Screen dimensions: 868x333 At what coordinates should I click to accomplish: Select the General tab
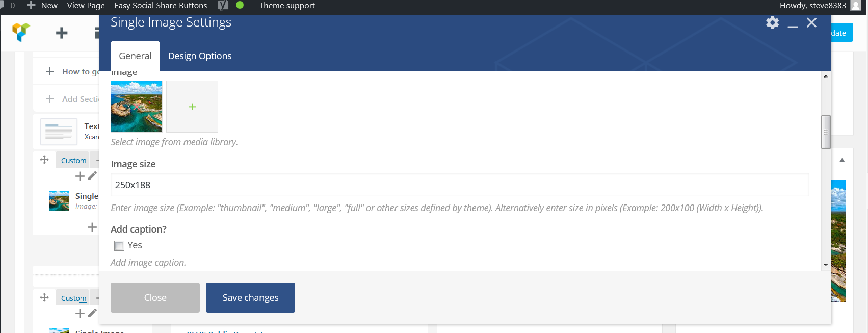135,56
